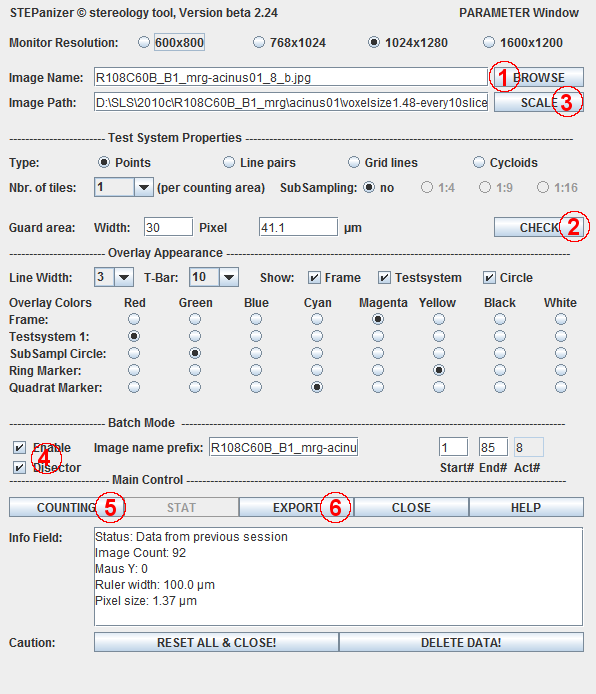The image size is (596, 694).
Task: Set Quadrat Marker color to Magenta
Action: (378, 387)
